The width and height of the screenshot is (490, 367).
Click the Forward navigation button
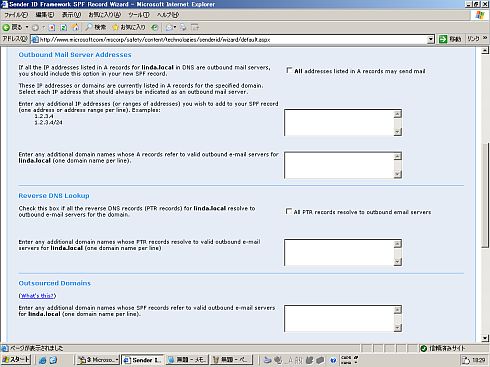(35, 28)
